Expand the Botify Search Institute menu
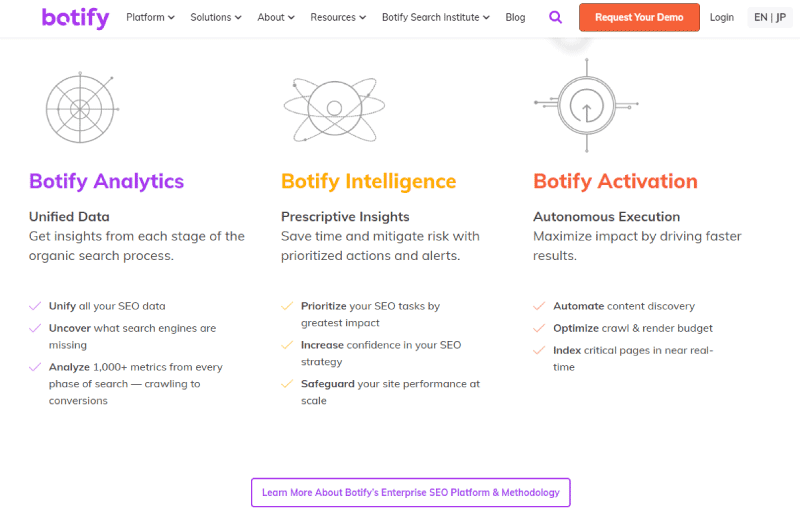The height and width of the screenshot is (530, 800). 436,17
